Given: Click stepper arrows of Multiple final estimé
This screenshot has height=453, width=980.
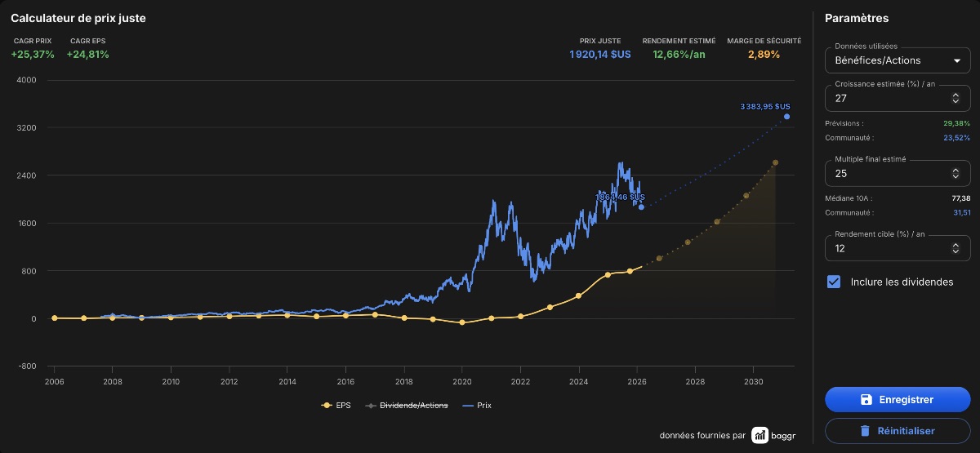Looking at the screenshot, I should point(955,173).
